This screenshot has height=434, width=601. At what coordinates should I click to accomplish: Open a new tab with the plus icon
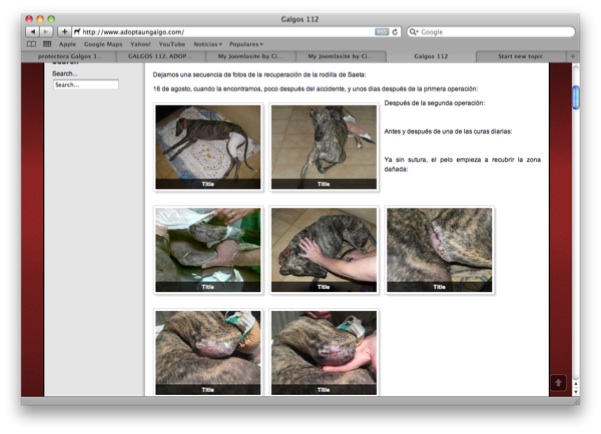tap(573, 56)
